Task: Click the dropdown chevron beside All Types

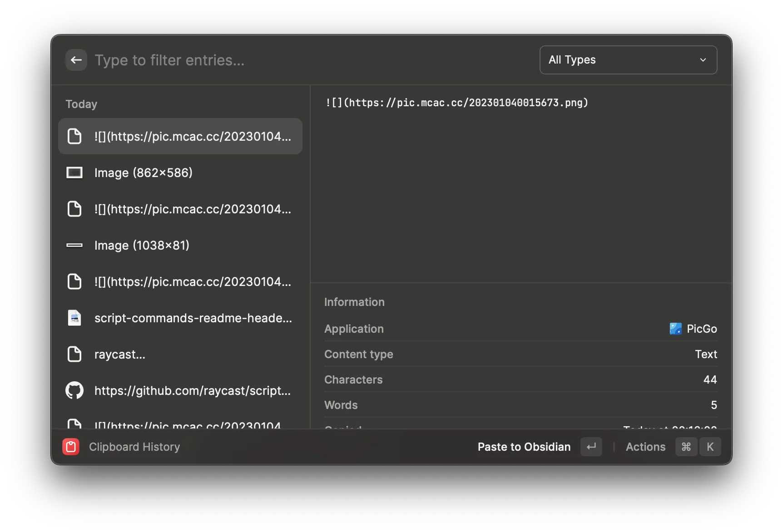Action: 703,60
